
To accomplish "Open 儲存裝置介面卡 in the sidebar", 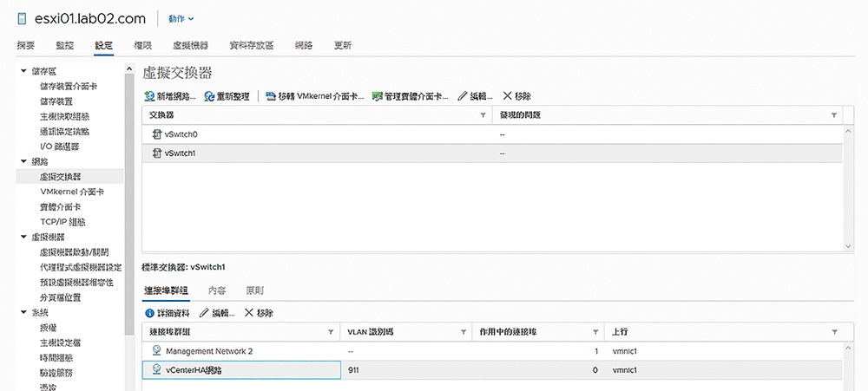I will [69, 87].
